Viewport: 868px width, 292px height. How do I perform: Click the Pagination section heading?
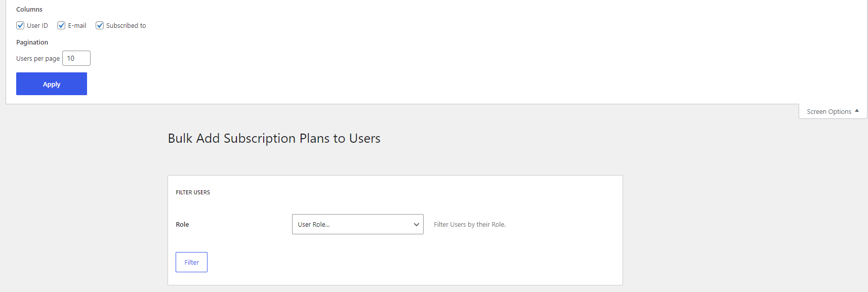click(x=32, y=42)
